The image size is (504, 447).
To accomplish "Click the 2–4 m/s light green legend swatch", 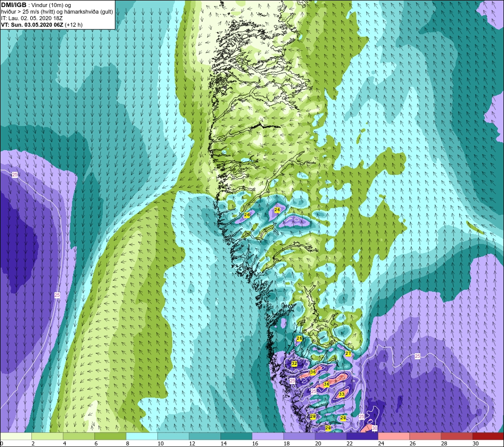I will coord(47,436).
